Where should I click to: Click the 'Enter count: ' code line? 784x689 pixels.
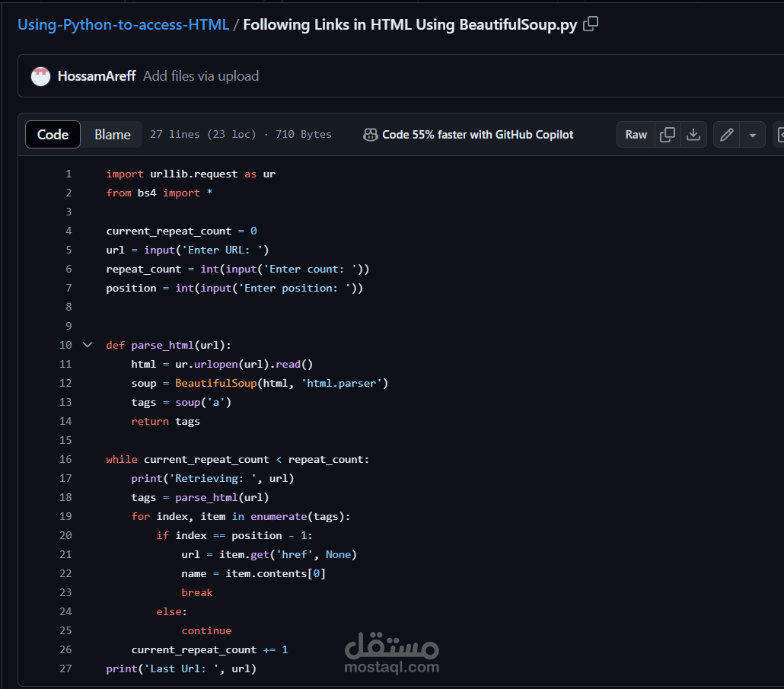pyautogui.click(x=237, y=269)
